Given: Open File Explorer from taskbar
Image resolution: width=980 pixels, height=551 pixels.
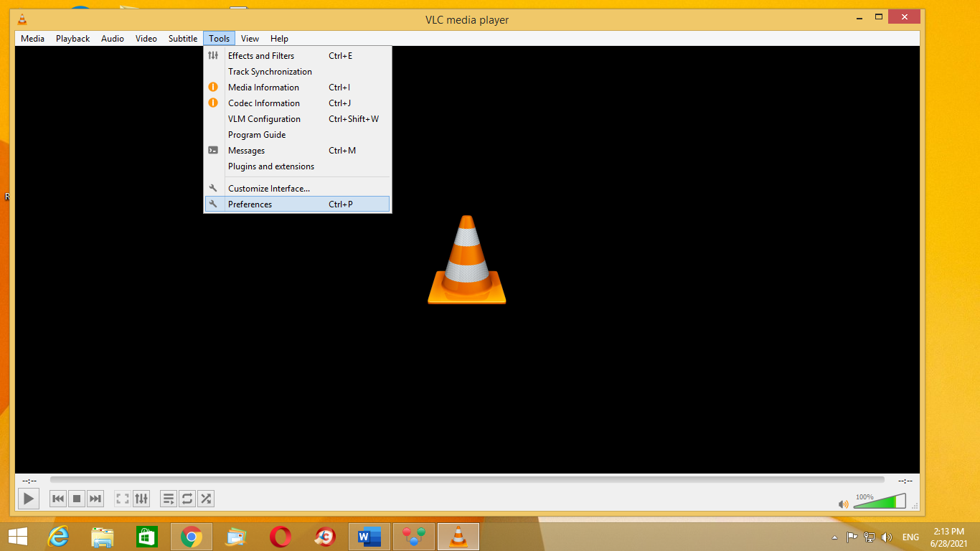Looking at the screenshot, I should point(103,537).
